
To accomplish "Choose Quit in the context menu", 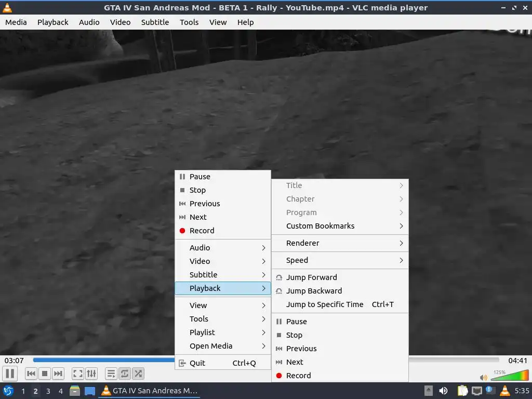I will point(222,363).
